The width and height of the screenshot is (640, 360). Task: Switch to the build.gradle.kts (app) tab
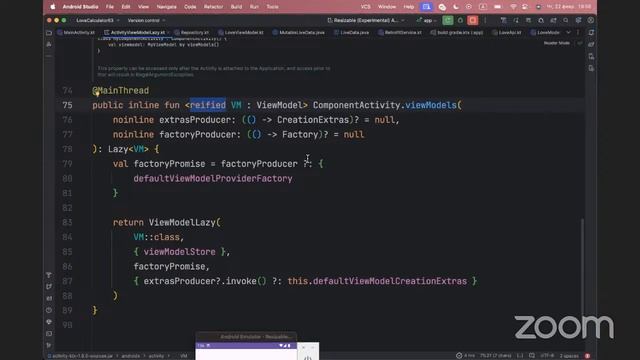click(457, 33)
